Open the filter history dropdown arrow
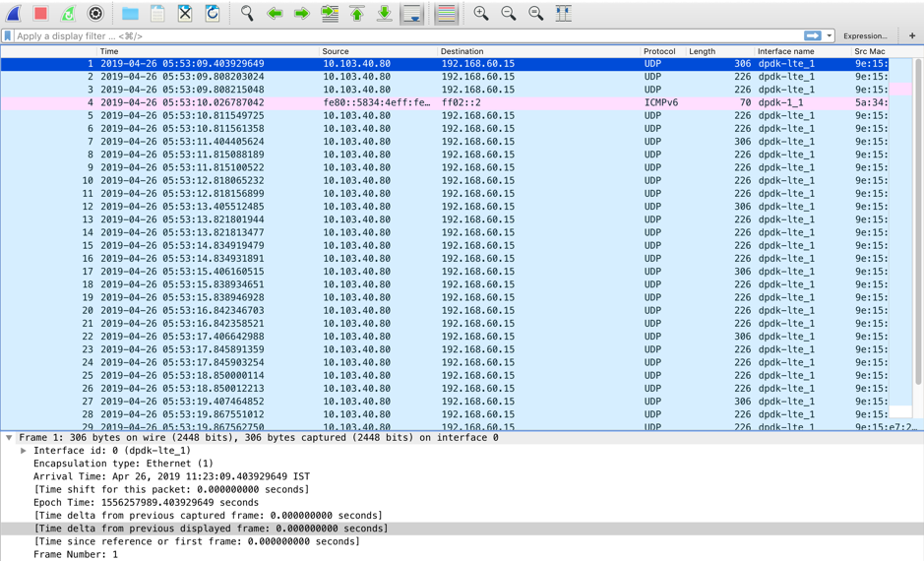Viewport: 924px width, 561px height. 830,36
